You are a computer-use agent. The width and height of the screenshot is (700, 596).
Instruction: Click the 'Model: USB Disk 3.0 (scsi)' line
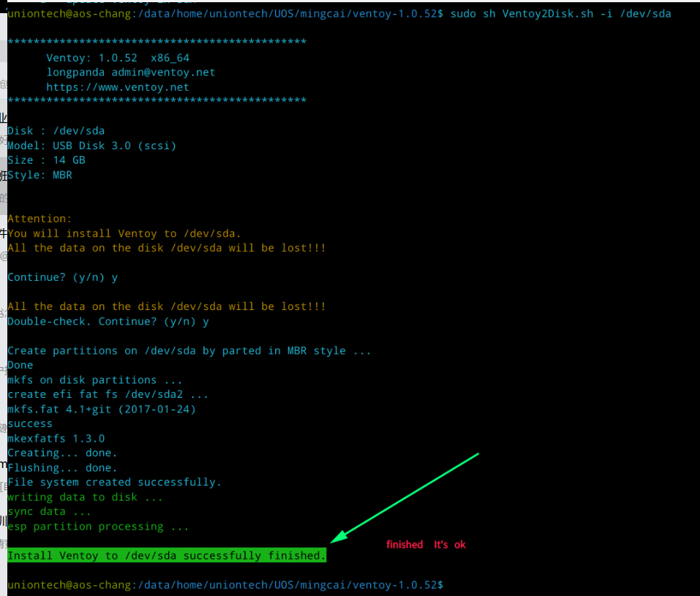pos(92,146)
